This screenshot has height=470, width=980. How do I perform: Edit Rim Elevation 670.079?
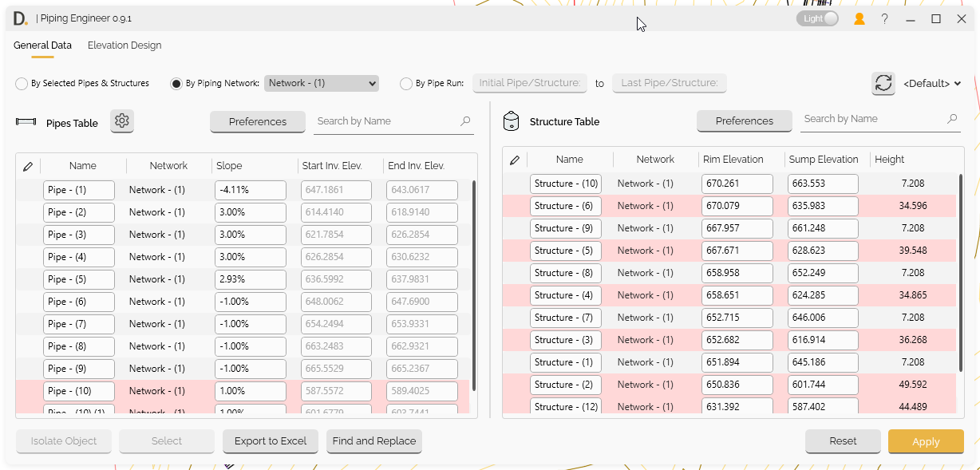point(737,206)
